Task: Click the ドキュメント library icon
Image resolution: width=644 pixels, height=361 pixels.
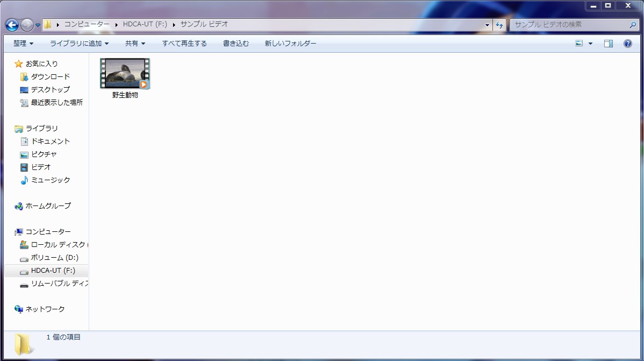Action: (24, 141)
